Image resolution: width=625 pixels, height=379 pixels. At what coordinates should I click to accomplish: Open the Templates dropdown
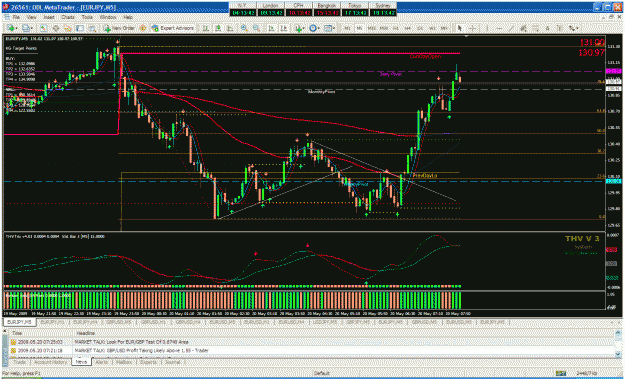(x=329, y=28)
